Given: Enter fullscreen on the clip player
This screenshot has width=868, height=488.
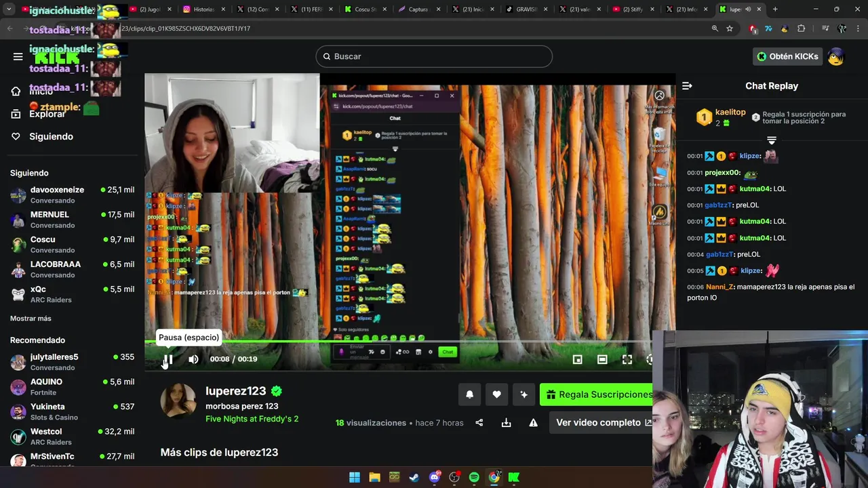Looking at the screenshot, I should [627, 359].
